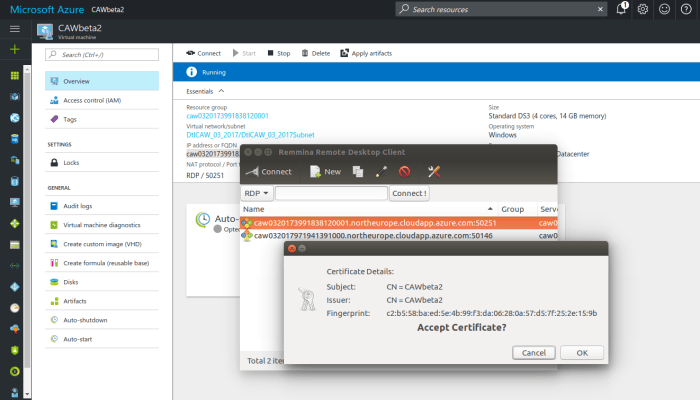Open Auto-start menu item
The image size is (700, 400).
tap(102, 339)
